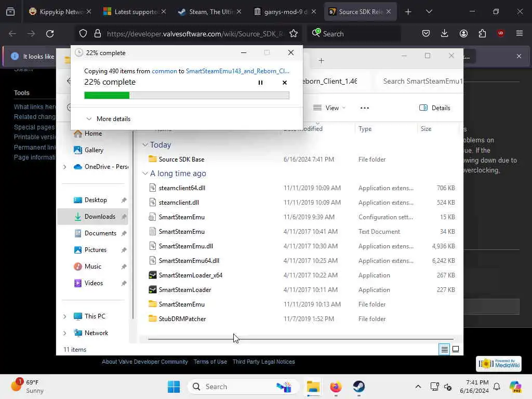
Task: Switch to garrys-mod-9 browser tab
Action: [x=285, y=11]
